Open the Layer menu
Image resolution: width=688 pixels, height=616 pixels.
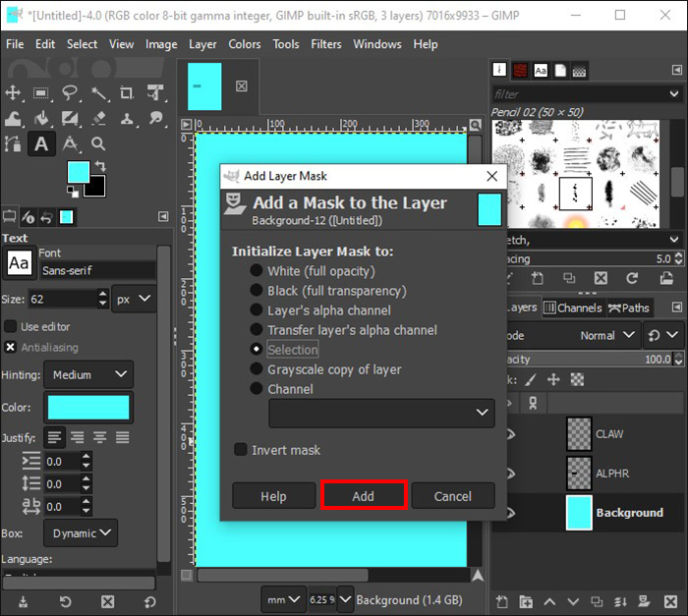click(202, 44)
